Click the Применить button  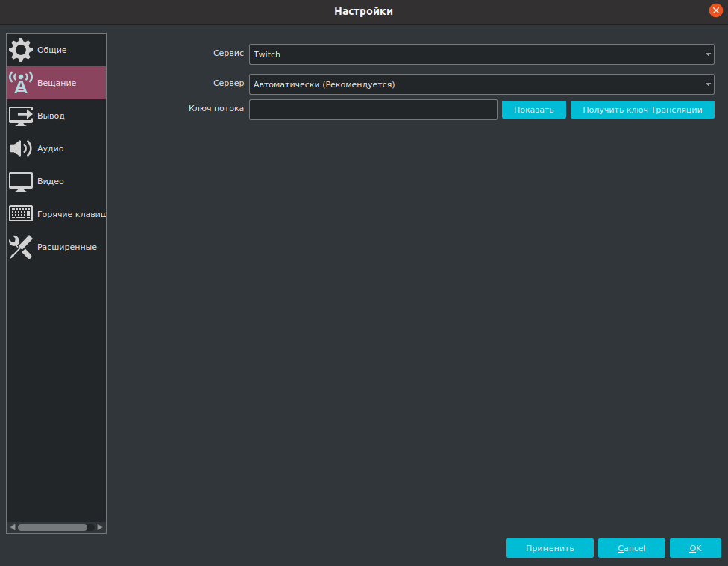550,548
